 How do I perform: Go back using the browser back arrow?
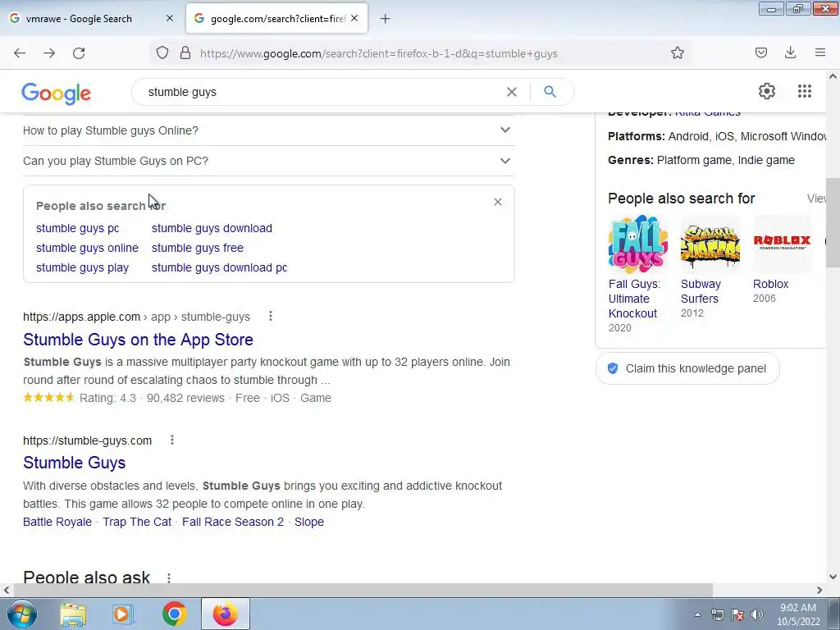coord(20,53)
